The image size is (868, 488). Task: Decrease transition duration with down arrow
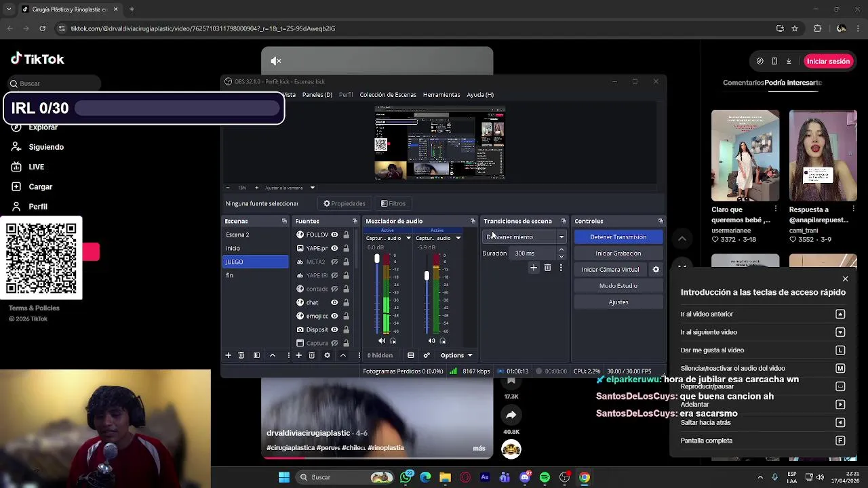tap(561, 256)
